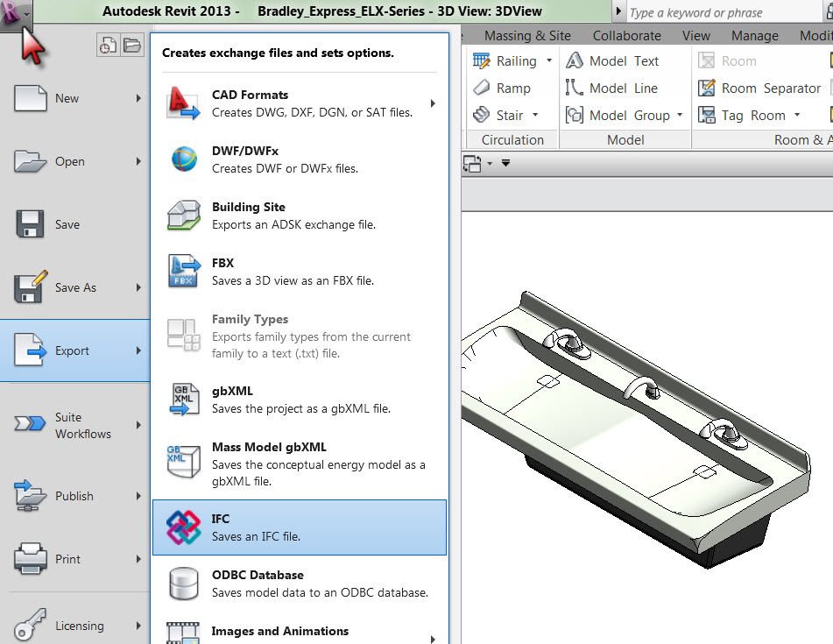
Task: Expand the New submenu arrow
Action: click(x=138, y=98)
